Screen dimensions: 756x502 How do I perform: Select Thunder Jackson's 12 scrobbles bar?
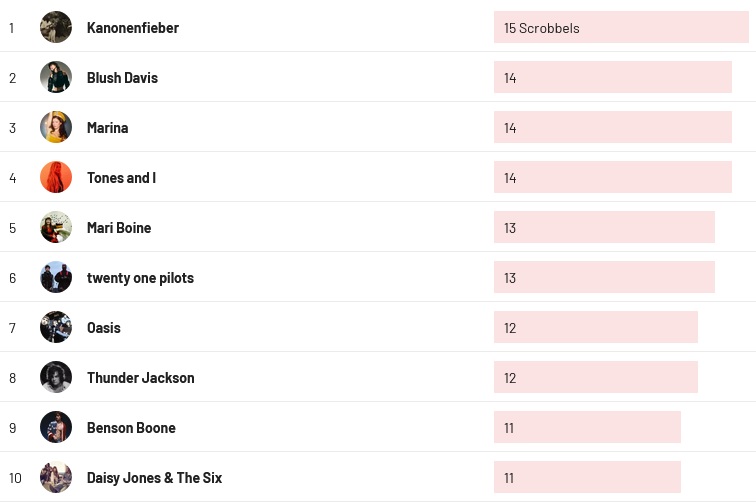595,377
